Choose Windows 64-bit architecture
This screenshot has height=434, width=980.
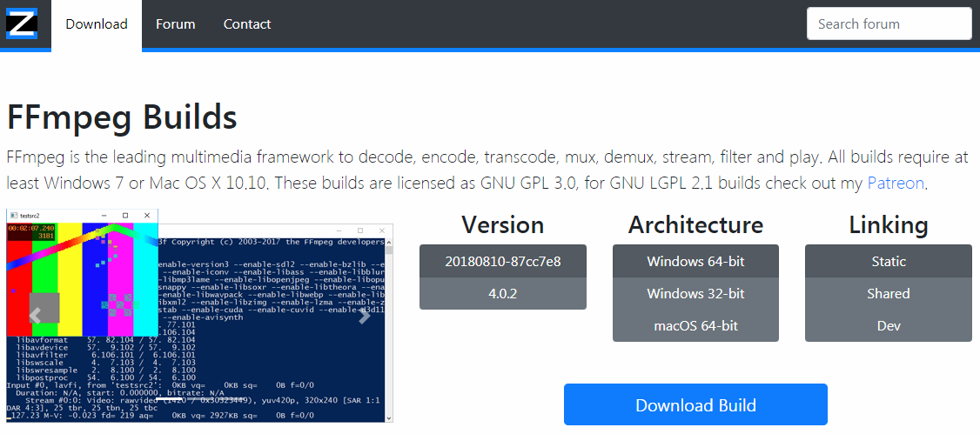coord(695,261)
